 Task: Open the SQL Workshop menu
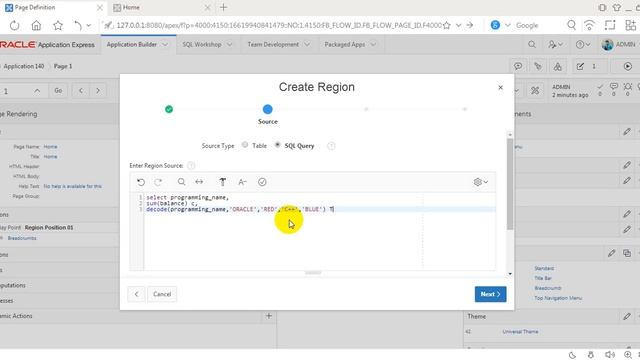pos(202,44)
